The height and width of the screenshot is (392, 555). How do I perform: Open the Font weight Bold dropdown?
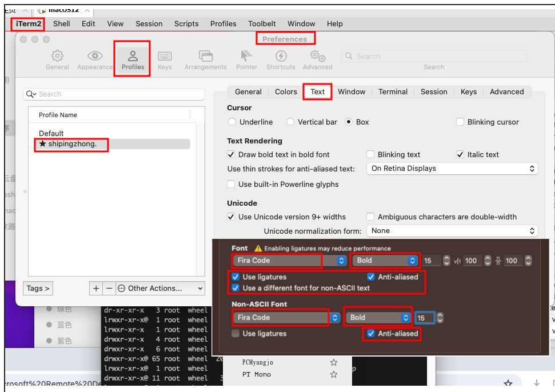point(385,261)
